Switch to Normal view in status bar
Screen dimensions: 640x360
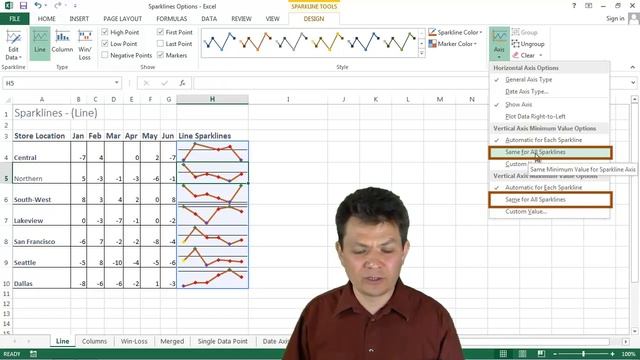(503, 354)
